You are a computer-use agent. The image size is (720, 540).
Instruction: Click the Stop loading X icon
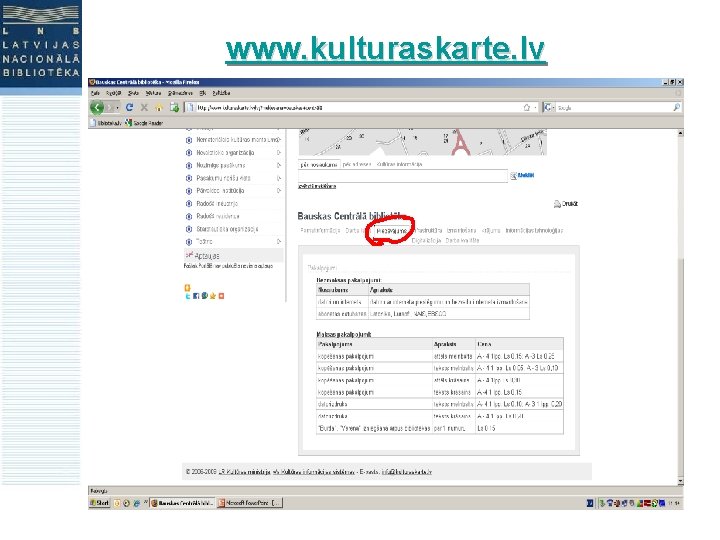coord(144,107)
